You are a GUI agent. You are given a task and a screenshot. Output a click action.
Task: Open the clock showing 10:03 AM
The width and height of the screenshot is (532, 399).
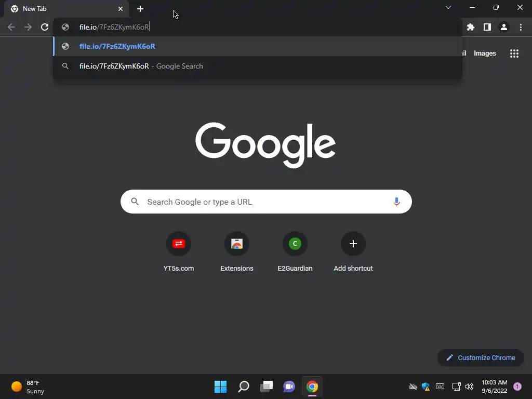pyautogui.click(x=495, y=387)
